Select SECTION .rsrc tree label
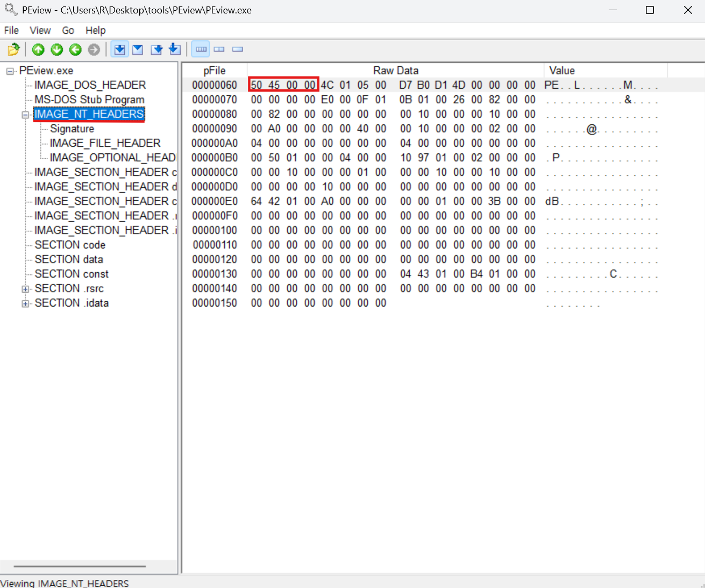This screenshot has width=705, height=588. coord(69,288)
